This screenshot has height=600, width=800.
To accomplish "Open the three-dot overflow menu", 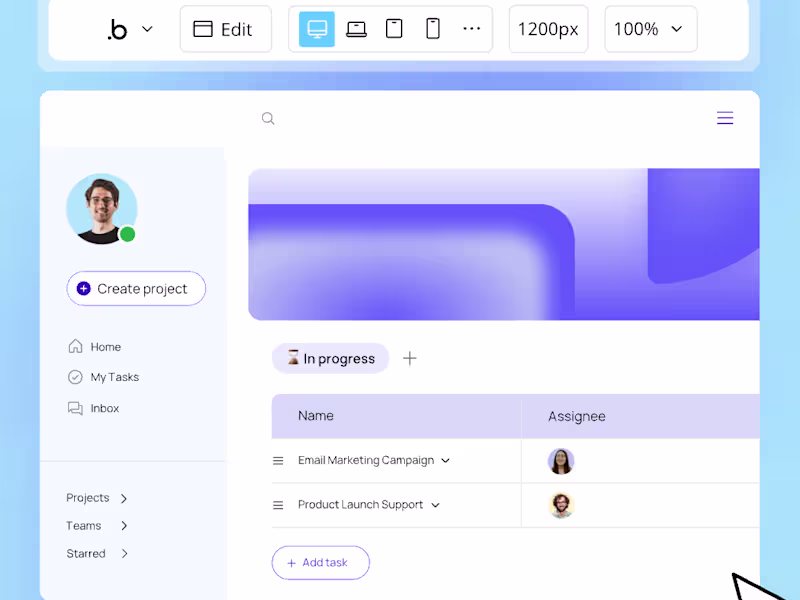I will click(x=471, y=29).
